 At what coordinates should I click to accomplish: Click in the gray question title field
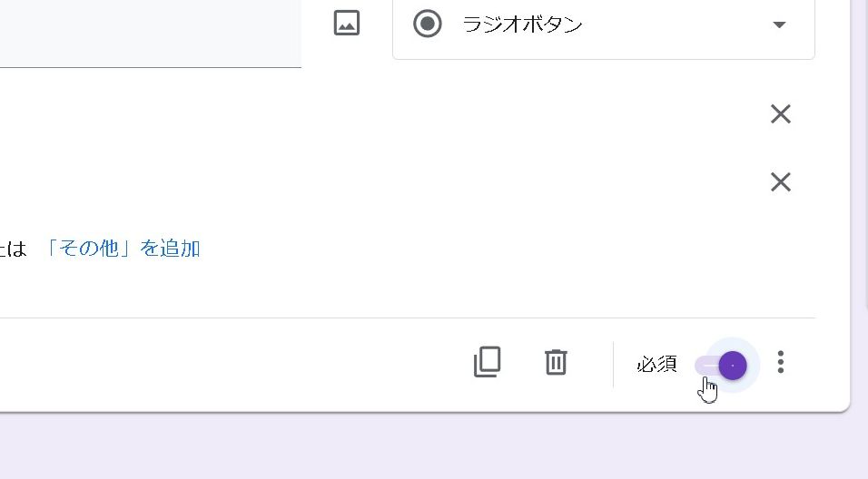pyautogui.click(x=150, y=33)
